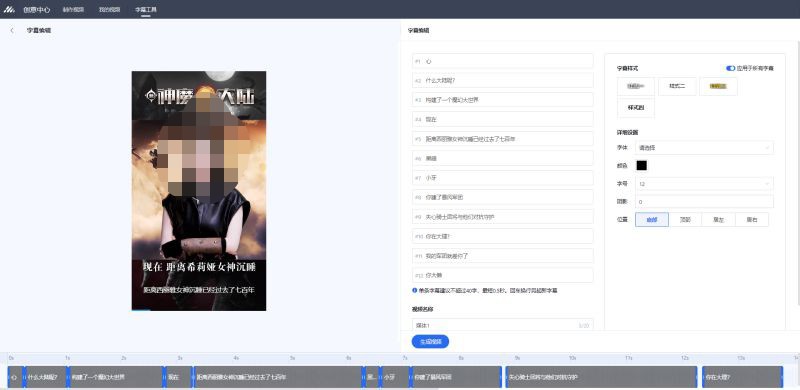Select timeline clip 什么大陆呢?
The image size is (800, 390).
click(x=45, y=377)
